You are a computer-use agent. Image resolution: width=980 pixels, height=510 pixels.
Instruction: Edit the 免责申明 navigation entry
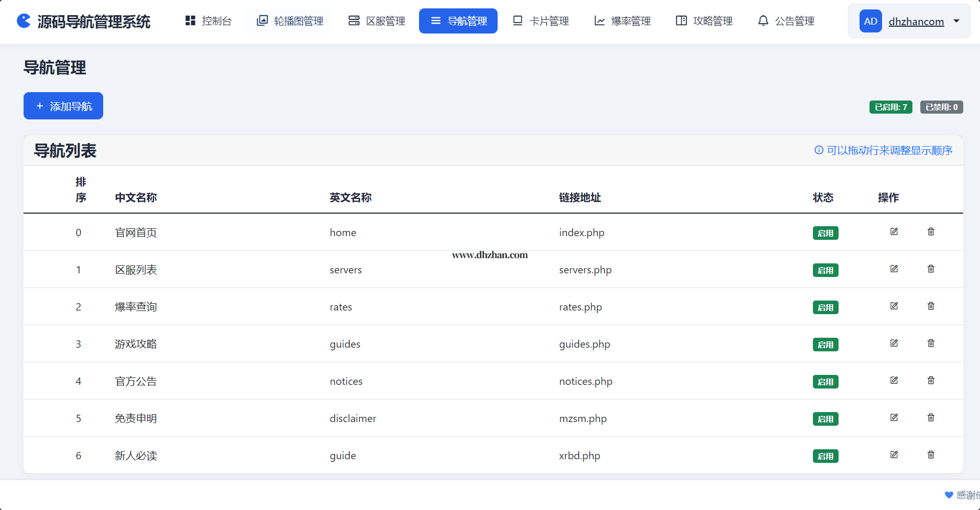[894, 417]
